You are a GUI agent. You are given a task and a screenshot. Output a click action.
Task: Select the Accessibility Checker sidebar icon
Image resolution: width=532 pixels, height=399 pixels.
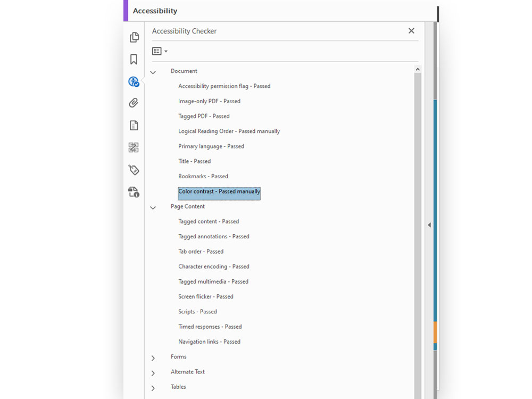click(x=134, y=82)
